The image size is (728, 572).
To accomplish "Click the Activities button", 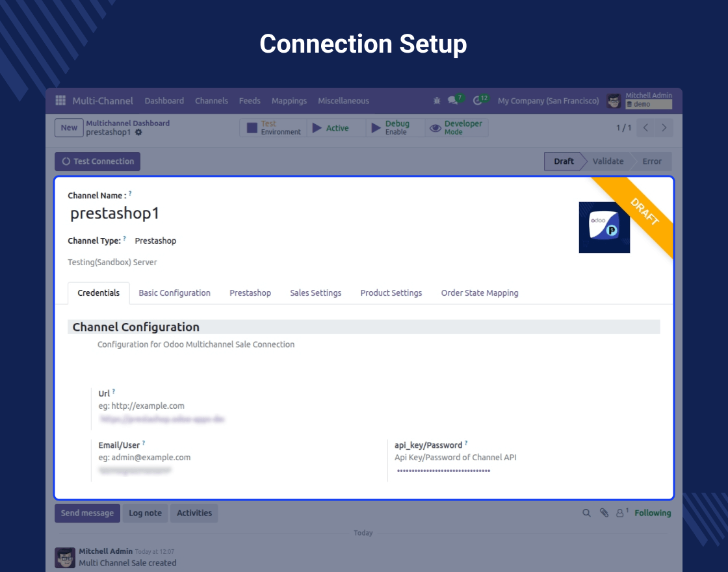I will 194,513.
